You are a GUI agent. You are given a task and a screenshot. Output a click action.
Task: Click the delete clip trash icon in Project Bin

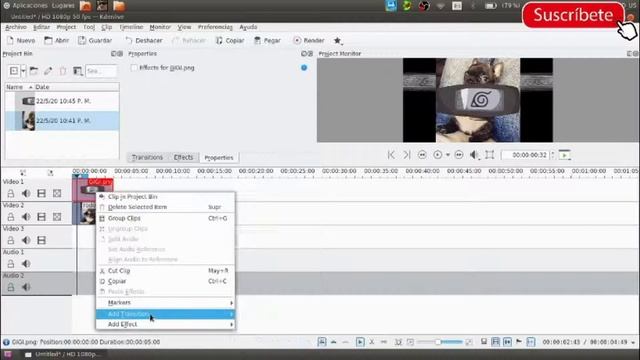(x=63, y=71)
